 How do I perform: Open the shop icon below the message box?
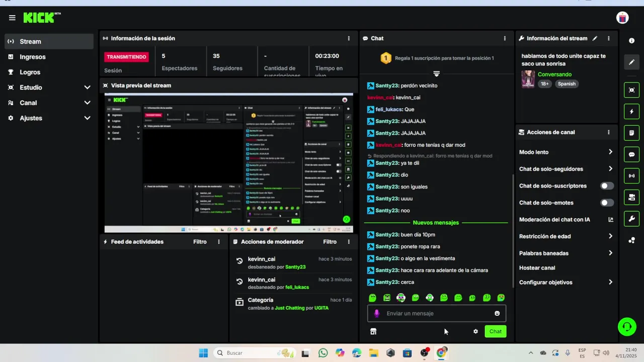pos(373,331)
